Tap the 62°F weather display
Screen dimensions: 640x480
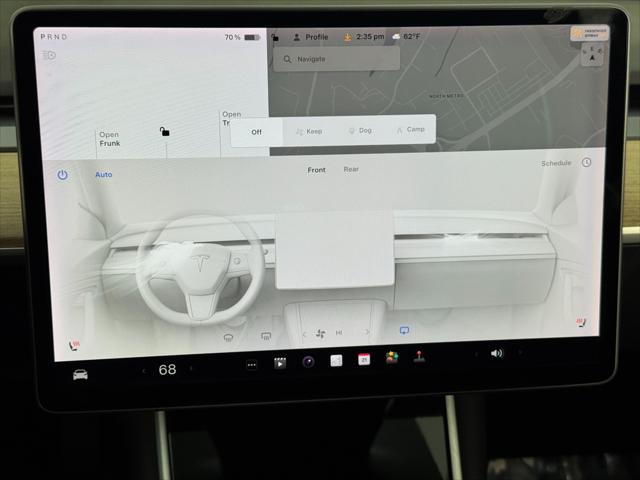406,36
